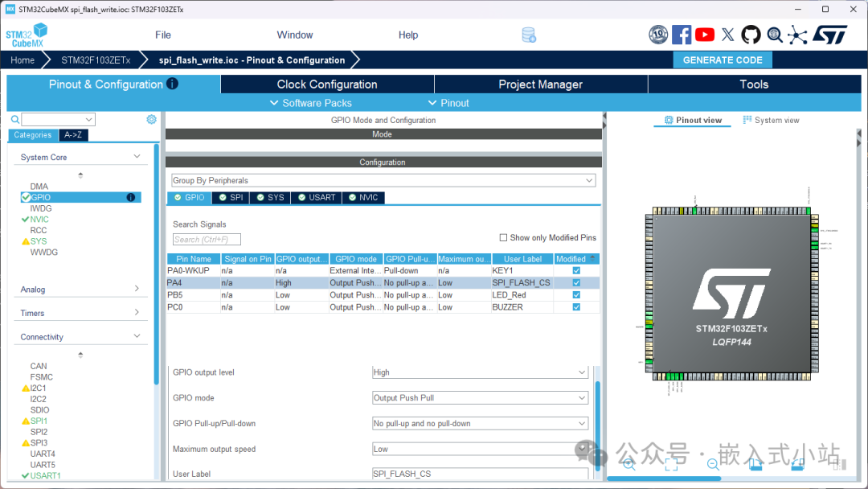
Task: Collapse panel using the arrow beside Pinout view
Action: click(604, 121)
